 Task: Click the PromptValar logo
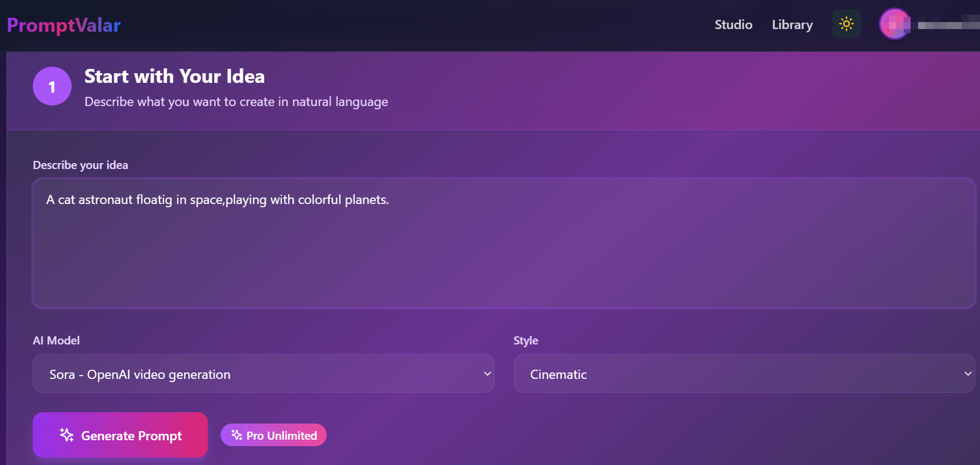63,25
